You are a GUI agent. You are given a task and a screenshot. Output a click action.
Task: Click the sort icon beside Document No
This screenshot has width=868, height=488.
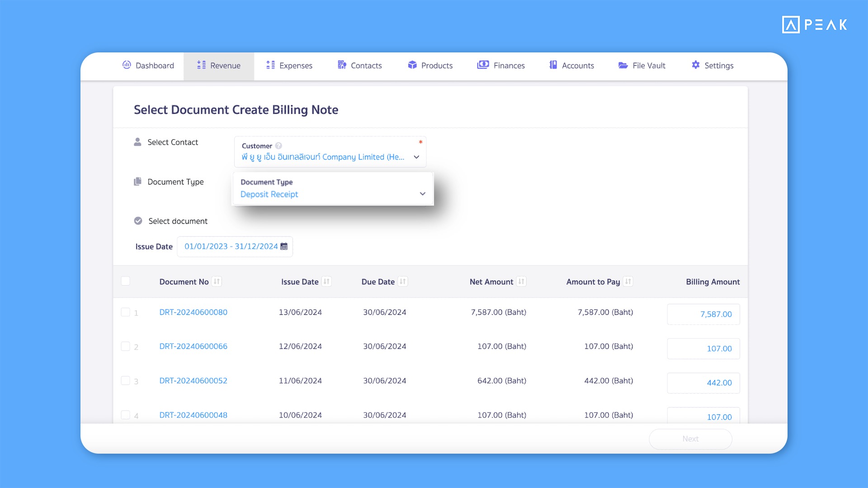[x=217, y=282]
